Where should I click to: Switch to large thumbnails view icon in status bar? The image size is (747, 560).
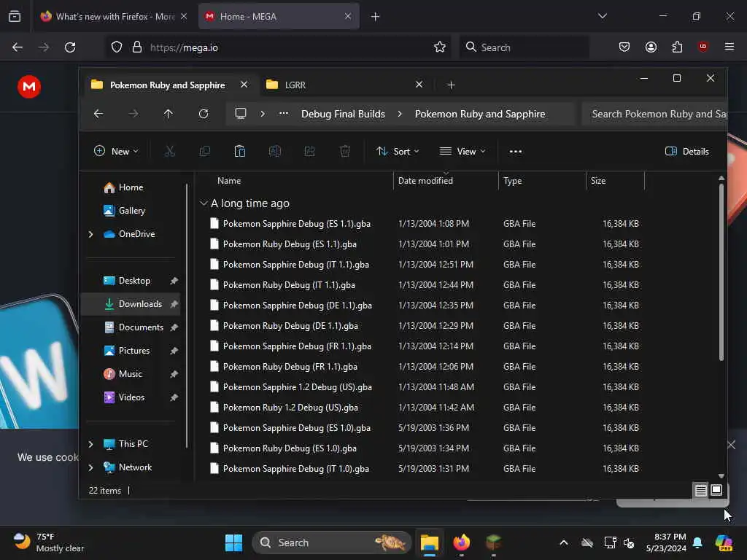[716, 490]
